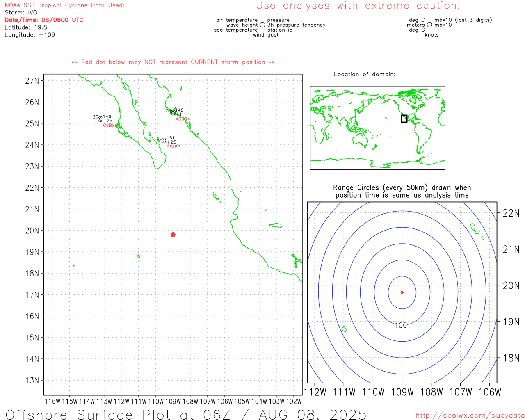Click the 112W label on range circles plot
Screen dimensions: 525x420
315,392
